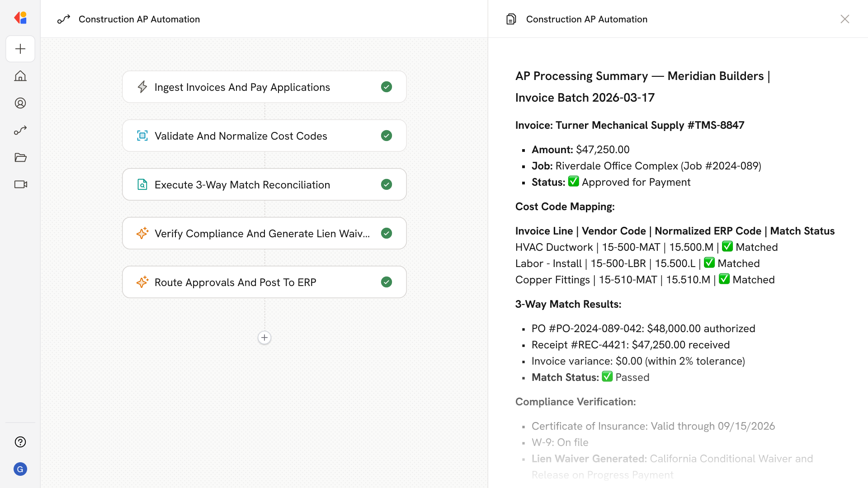Open the Home icon in sidebar
Viewport: 868px width, 488px height.
click(20, 76)
